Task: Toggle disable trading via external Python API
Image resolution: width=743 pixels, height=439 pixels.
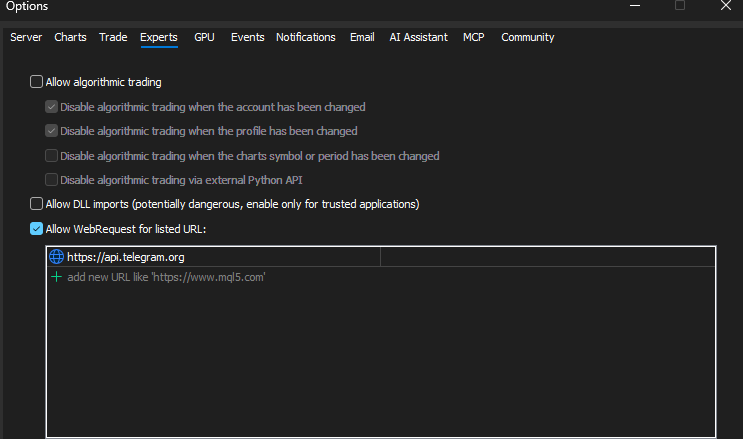Action: [51, 180]
